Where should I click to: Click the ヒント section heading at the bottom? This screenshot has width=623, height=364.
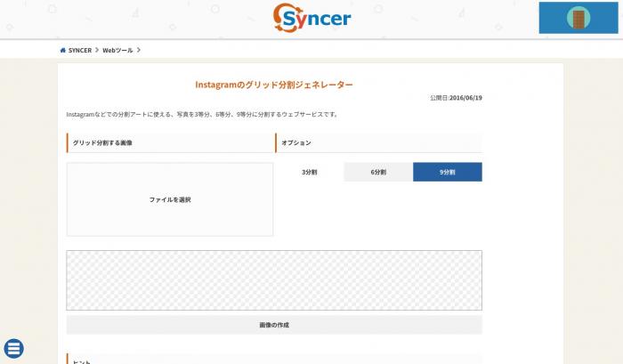pos(82,360)
